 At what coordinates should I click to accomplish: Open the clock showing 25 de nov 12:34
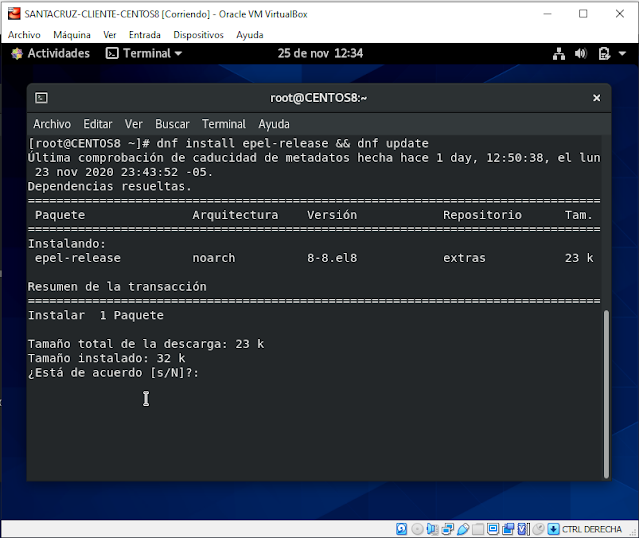[320, 53]
